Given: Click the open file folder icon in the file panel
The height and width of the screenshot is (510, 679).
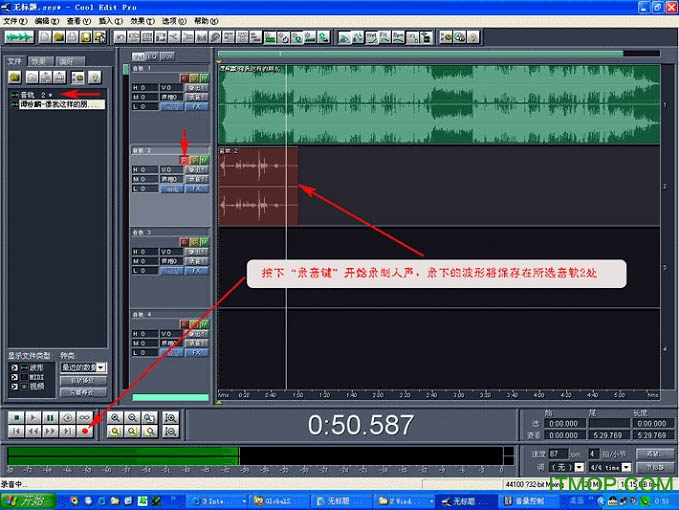Looking at the screenshot, I should [x=16, y=77].
